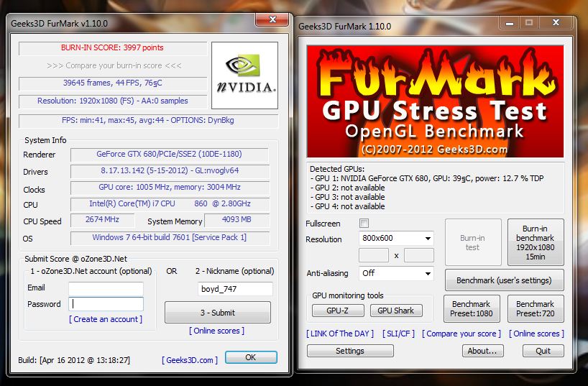
Task: Minimize the FurMark 1.10.0 main window
Action: 509,23
